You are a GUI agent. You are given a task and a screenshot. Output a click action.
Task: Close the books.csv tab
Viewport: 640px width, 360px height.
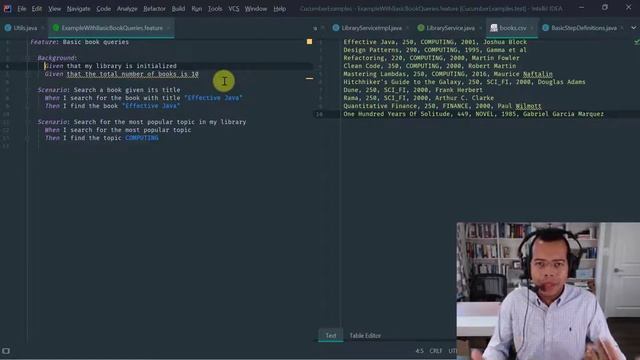click(x=532, y=28)
